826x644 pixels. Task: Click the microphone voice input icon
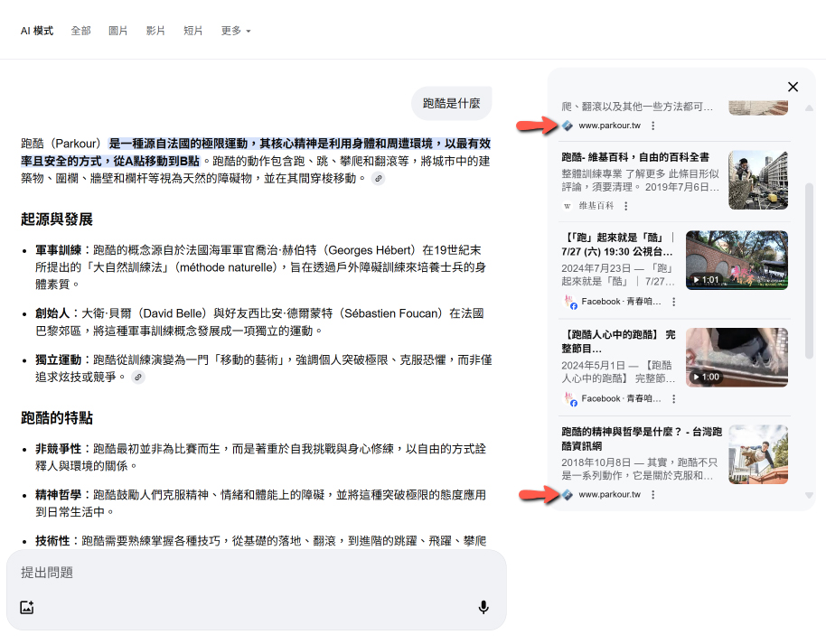pos(483,607)
